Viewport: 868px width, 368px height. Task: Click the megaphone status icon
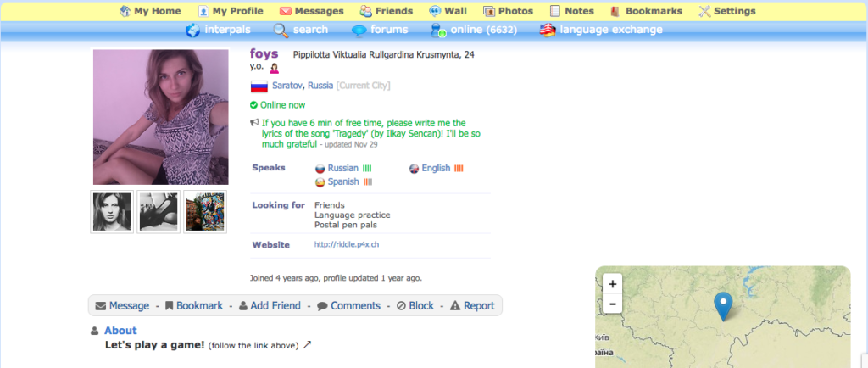[x=254, y=122]
